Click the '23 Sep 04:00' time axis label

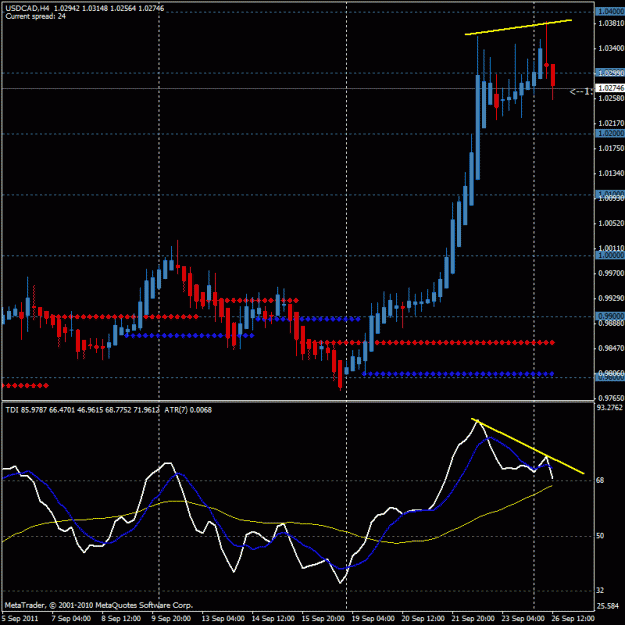pos(523,619)
